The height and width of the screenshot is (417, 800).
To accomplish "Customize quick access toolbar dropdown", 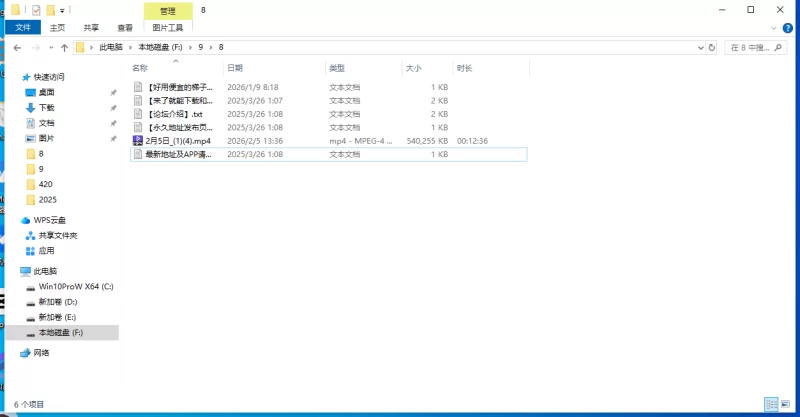I will (x=62, y=10).
